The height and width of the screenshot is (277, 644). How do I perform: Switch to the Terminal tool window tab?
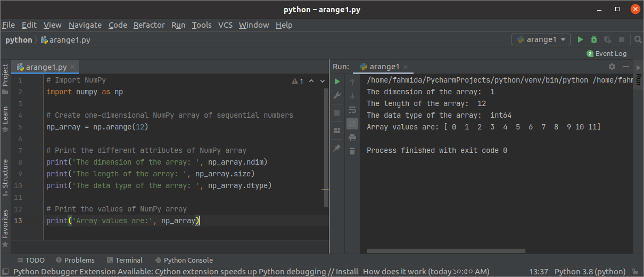[x=125, y=260]
